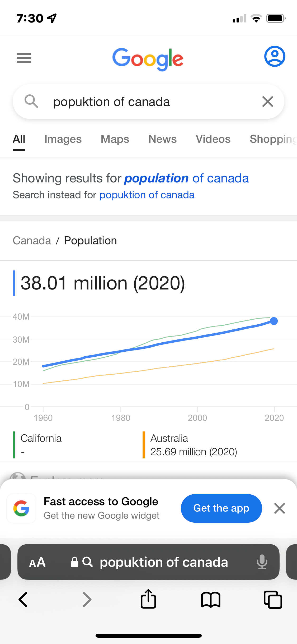This screenshot has width=297, height=644.
Task: Tap the magnifier icon in search box
Action: [31, 102]
